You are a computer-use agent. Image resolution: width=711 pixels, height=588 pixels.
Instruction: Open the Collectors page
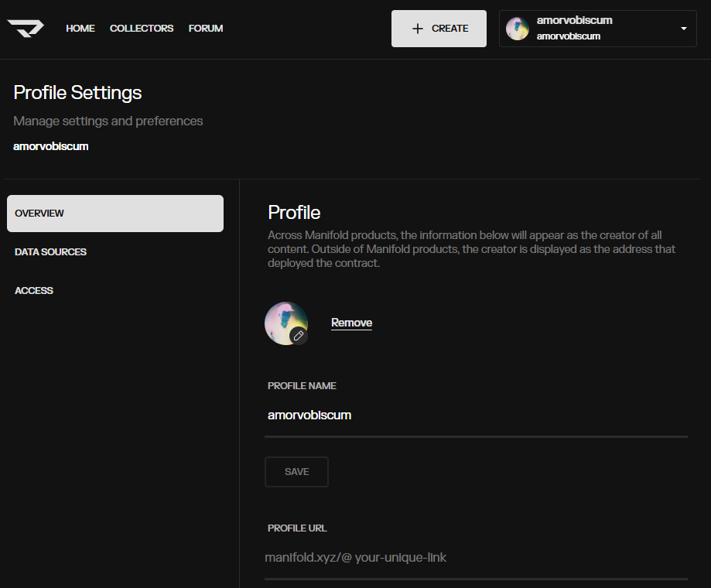(142, 29)
